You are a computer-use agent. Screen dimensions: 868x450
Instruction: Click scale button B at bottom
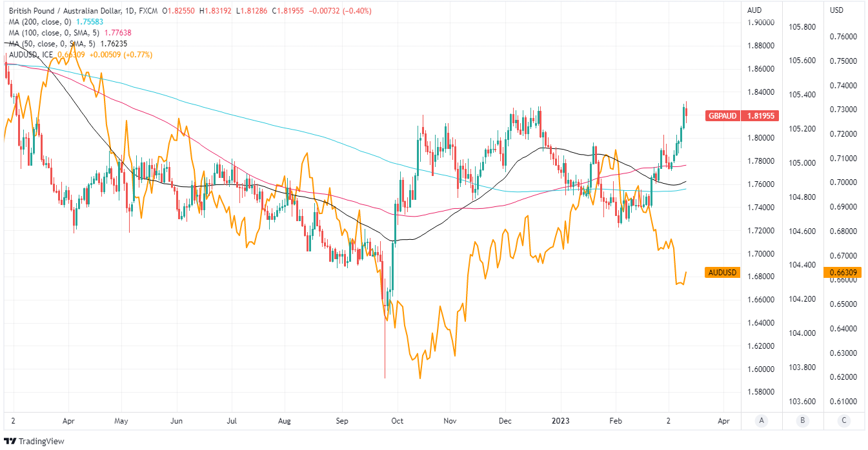[803, 421]
